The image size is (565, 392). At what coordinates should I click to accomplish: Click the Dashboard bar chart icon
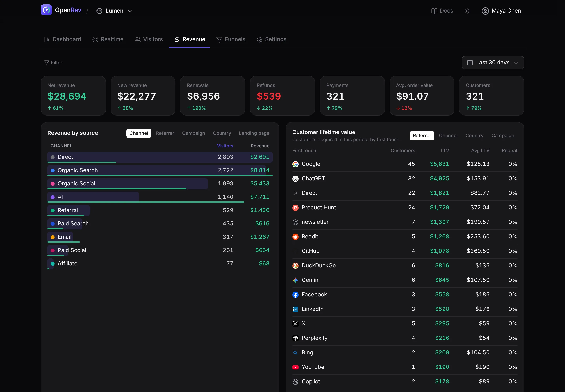47,39
